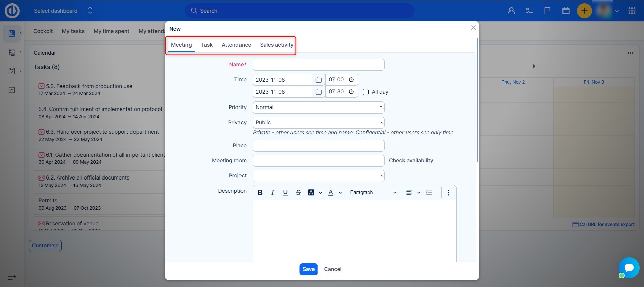Open the Priority dropdown
The height and width of the screenshot is (287, 644).
pos(318,107)
